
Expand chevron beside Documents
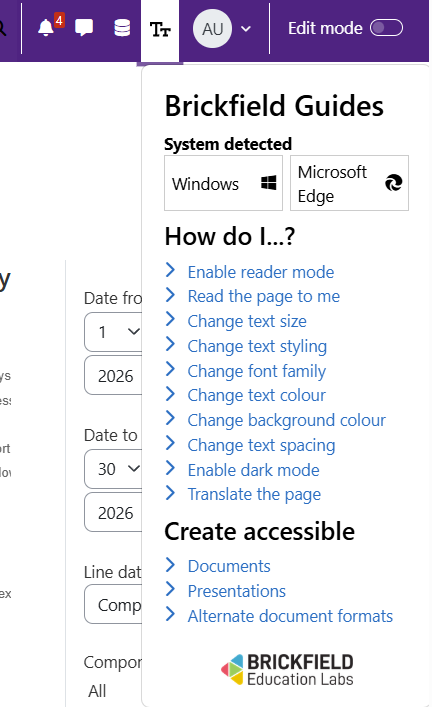pos(170,564)
